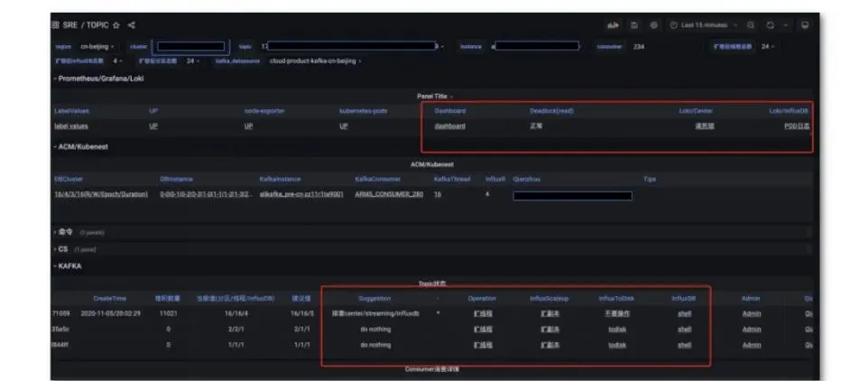The image size is (868, 381).
Task: Click the UP link under kubernetes-pods
Action: point(343,126)
